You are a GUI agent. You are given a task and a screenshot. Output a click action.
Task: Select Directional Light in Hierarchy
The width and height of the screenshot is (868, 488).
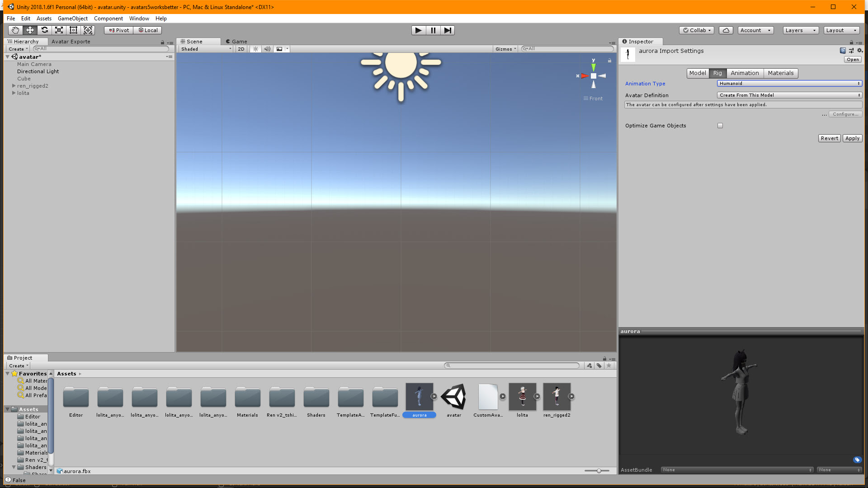(x=38, y=71)
